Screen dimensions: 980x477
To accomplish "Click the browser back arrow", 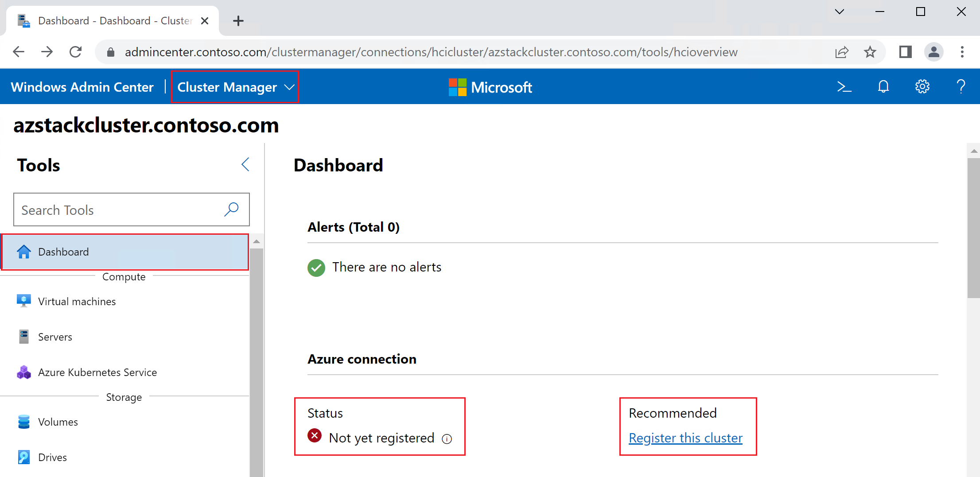I will pos(19,52).
